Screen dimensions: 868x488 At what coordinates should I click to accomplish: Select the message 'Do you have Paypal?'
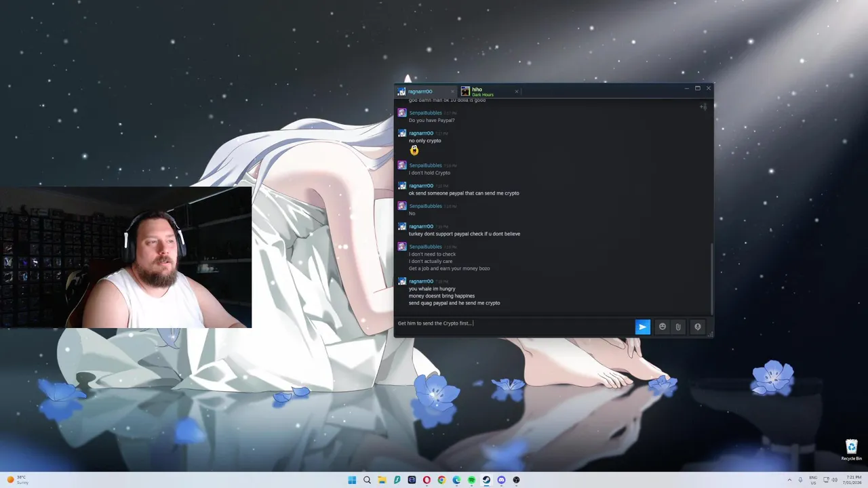click(x=431, y=121)
